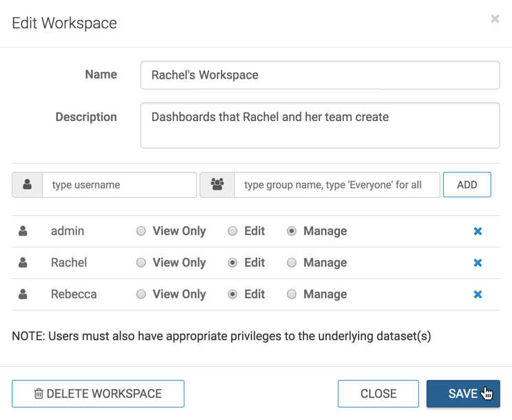Click the 'type username' input field
The height and width of the screenshot is (420, 512).
[x=119, y=185]
